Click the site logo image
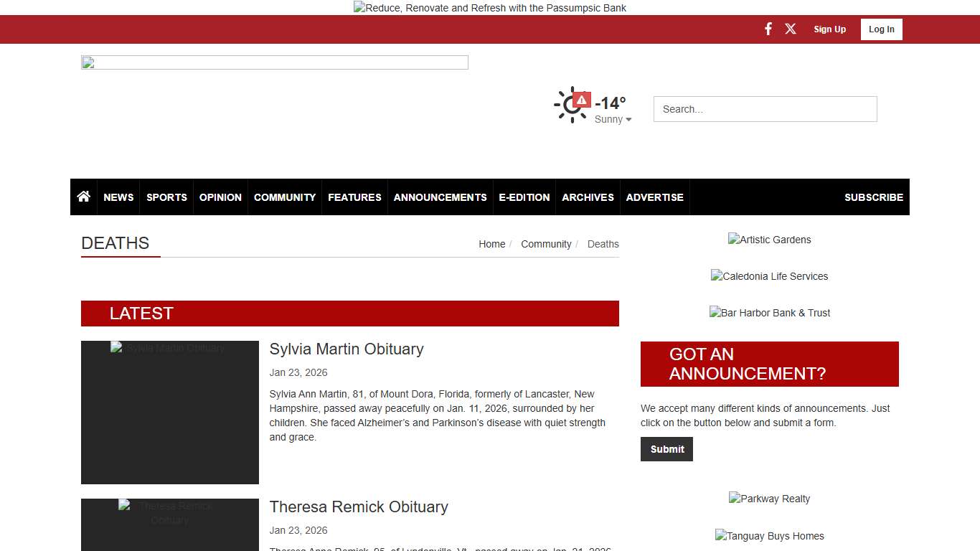 click(x=274, y=62)
